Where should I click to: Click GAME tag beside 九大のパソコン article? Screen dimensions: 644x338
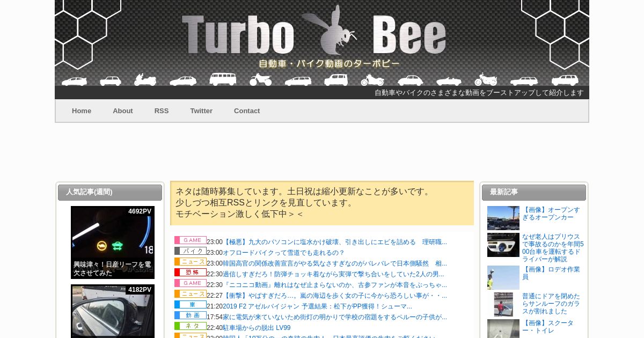tap(191, 240)
